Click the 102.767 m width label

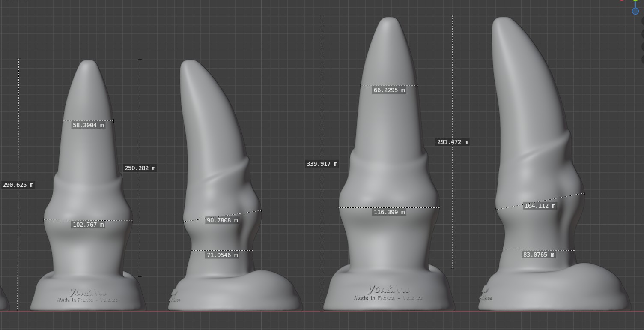(88, 225)
